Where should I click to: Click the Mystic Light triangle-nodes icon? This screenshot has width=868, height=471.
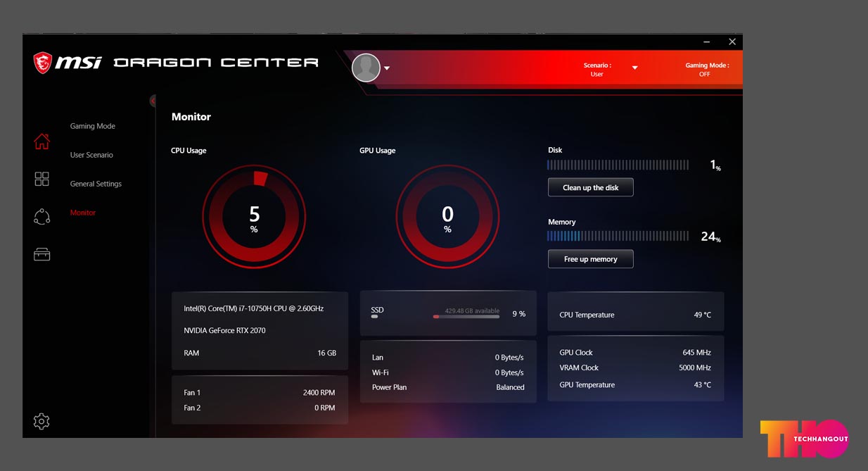(x=42, y=217)
